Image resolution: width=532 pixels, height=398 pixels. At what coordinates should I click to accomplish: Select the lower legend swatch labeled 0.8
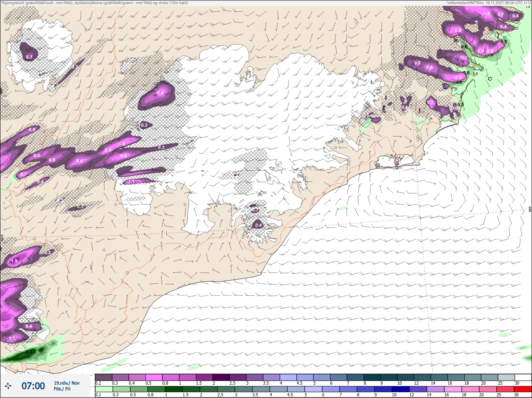[156, 389]
